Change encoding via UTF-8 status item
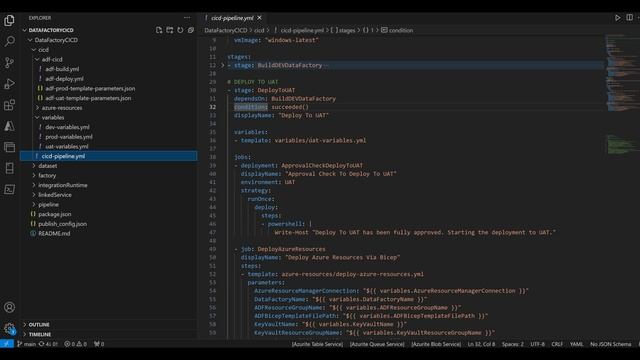640x360 pixels. [x=537, y=344]
